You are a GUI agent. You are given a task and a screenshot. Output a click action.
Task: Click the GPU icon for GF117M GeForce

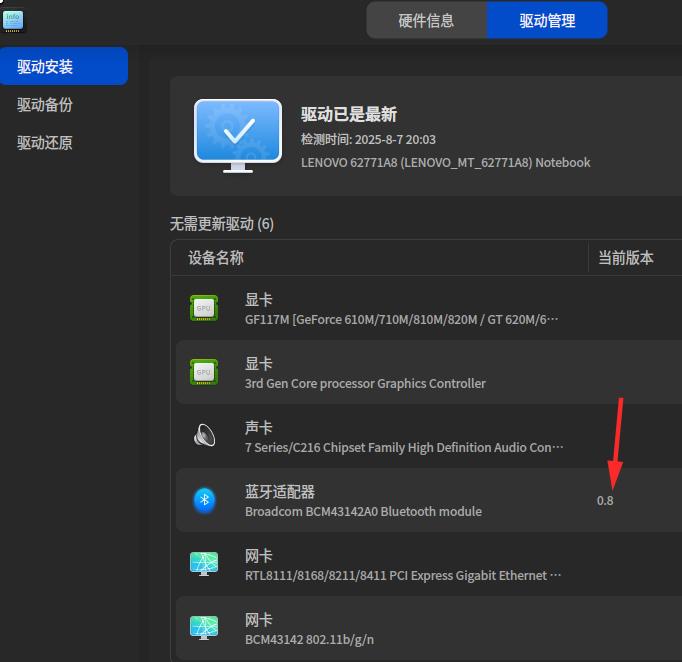point(204,308)
